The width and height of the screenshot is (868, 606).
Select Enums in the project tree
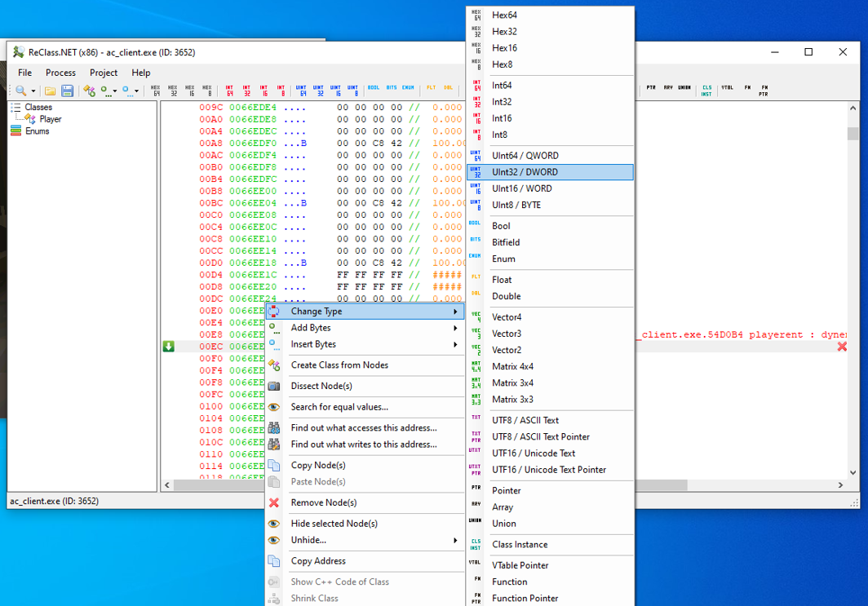click(37, 131)
